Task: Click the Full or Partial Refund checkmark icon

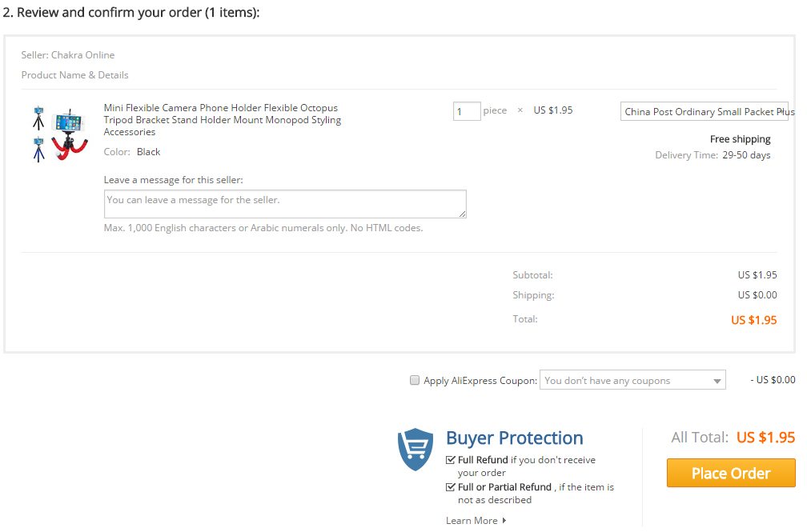Action: (451, 486)
